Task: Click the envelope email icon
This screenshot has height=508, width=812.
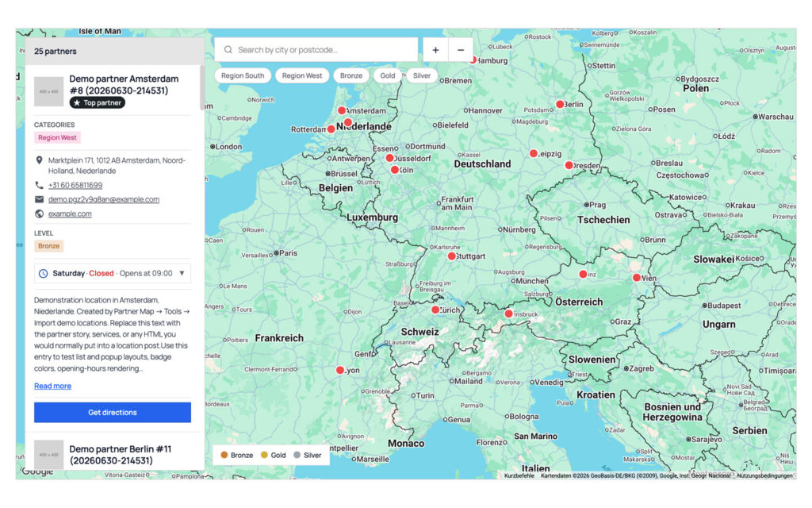Action: click(x=39, y=199)
